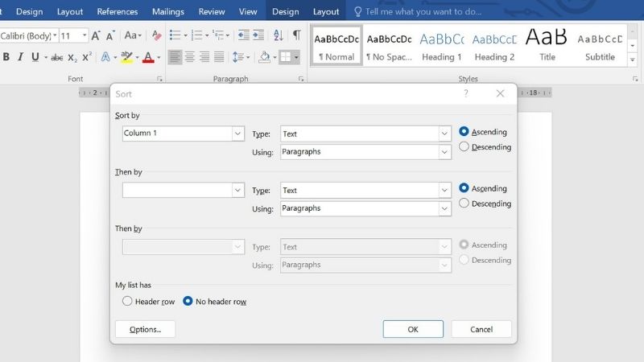Apply shading fill color
The image size is (644, 362).
pyautogui.click(x=264, y=57)
